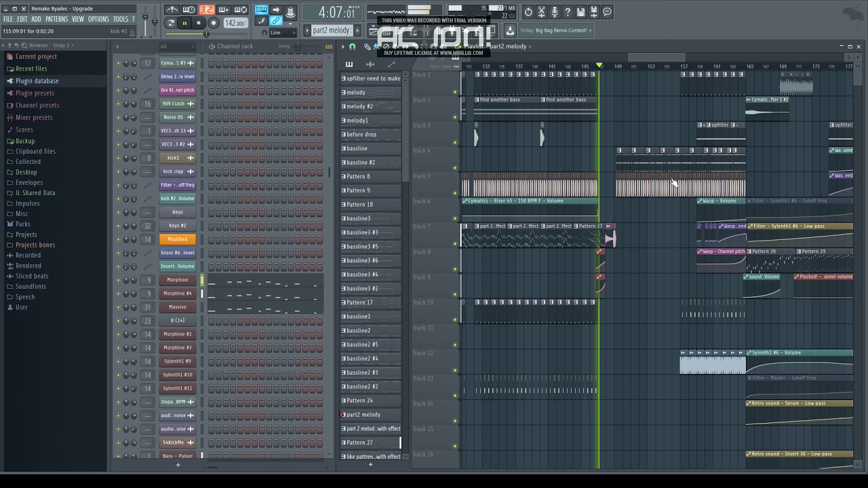Open the help question mark icon
The height and width of the screenshot is (488, 868).
point(568,12)
